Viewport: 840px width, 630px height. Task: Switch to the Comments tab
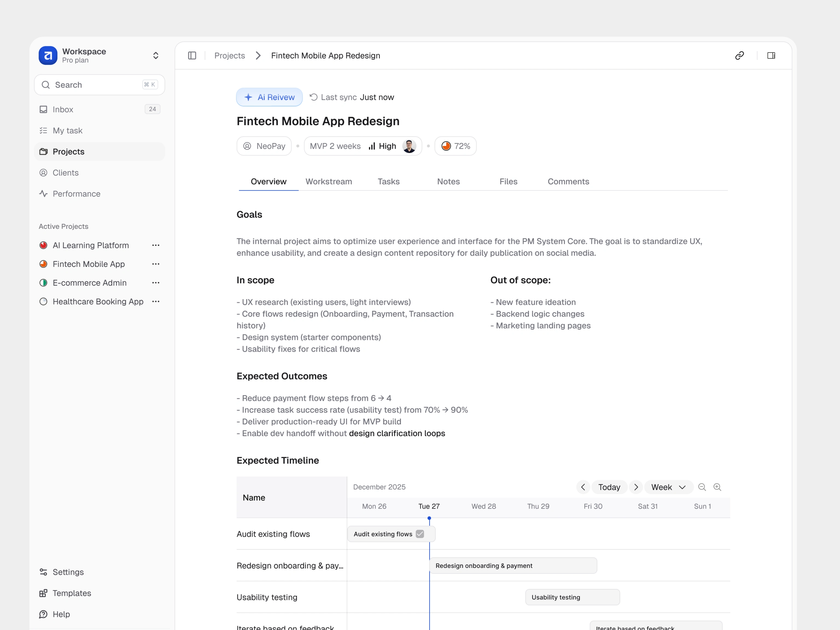pyautogui.click(x=568, y=182)
